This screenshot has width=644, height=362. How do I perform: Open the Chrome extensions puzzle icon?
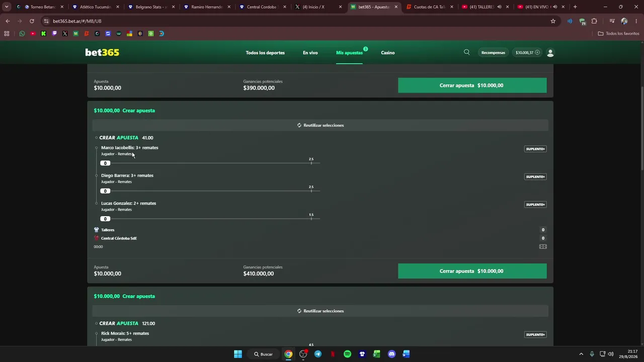[594, 21]
